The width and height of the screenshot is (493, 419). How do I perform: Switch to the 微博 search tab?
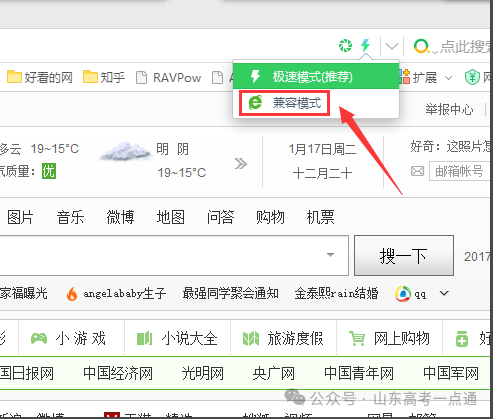(120, 217)
